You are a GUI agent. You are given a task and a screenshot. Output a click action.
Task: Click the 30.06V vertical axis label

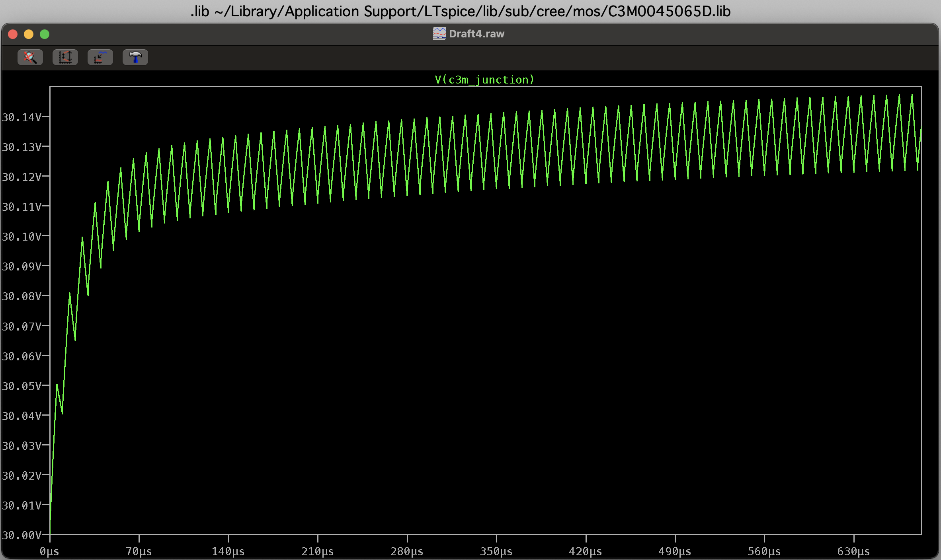point(21,356)
